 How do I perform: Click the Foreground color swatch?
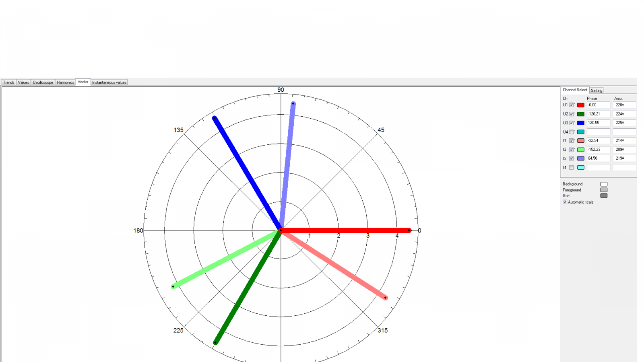point(604,190)
